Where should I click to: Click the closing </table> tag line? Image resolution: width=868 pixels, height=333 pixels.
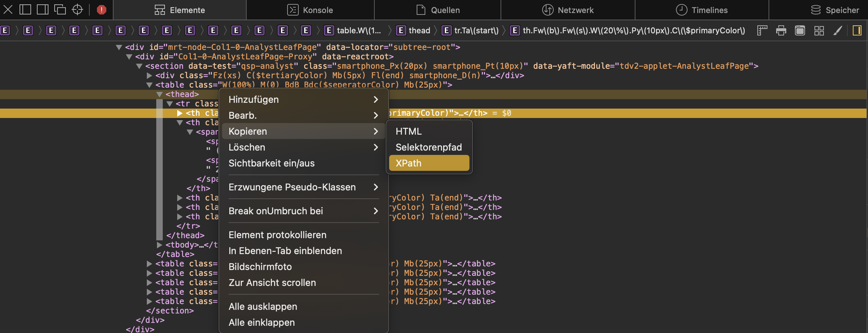[x=175, y=254]
